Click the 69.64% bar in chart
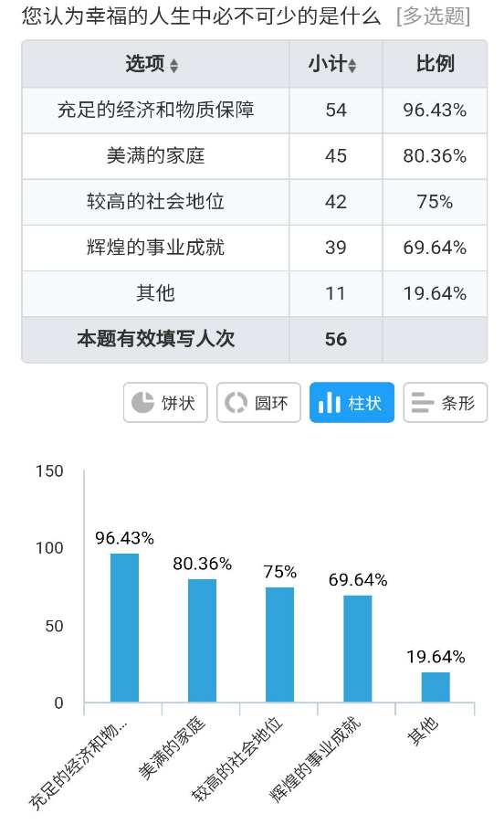The width and height of the screenshot is (504, 835). [x=358, y=649]
